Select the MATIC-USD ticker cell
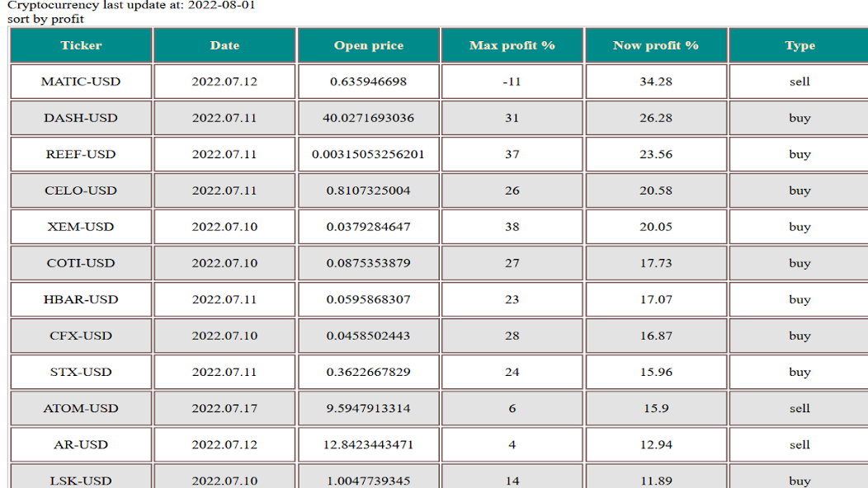This screenshot has height=488, width=868. [x=81, y=82]
